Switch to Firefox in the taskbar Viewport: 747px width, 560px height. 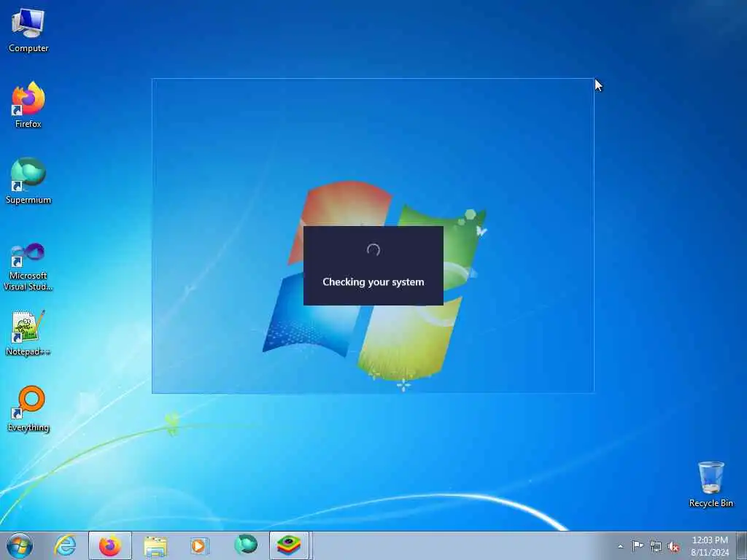pos(110,545)
